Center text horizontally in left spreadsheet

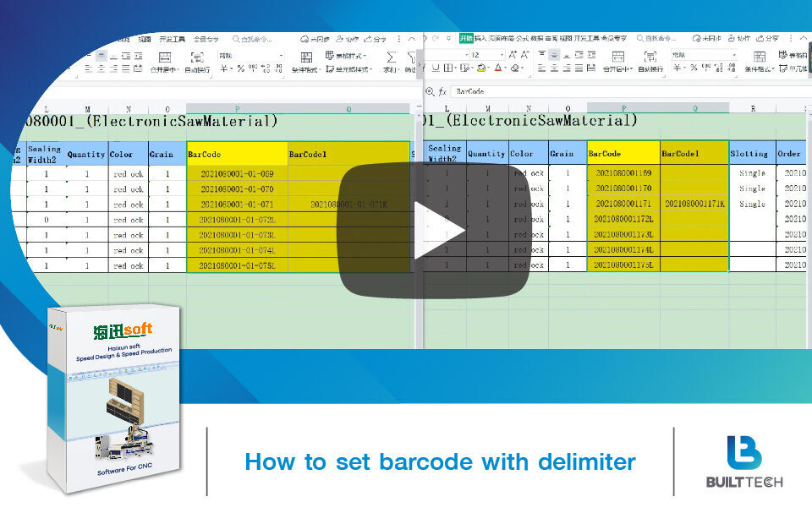(101, 68)
